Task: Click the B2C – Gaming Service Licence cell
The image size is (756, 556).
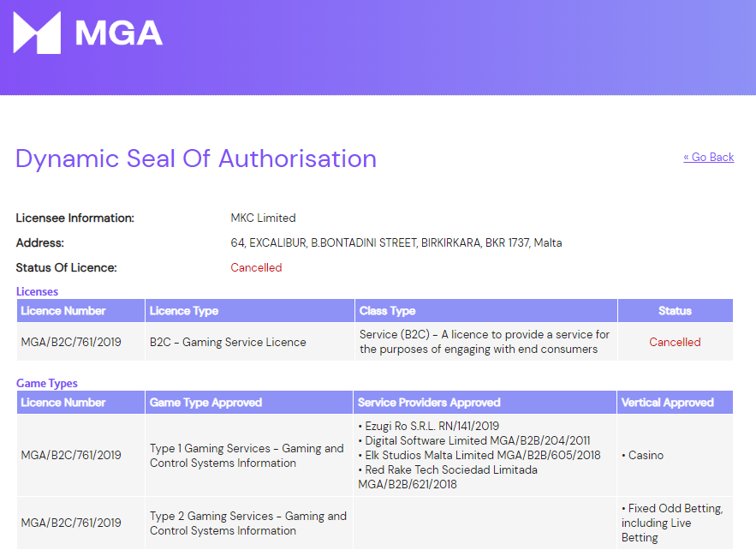Action: 228,342
